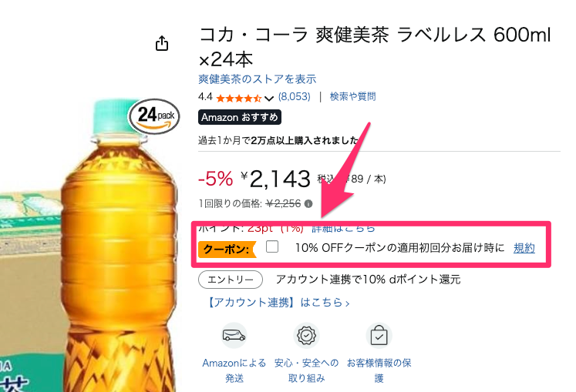Click the info icon next to ¥2,256
The height and width of the screenshot is (392, 576).
pyautogui.click(x=308, y=204)
